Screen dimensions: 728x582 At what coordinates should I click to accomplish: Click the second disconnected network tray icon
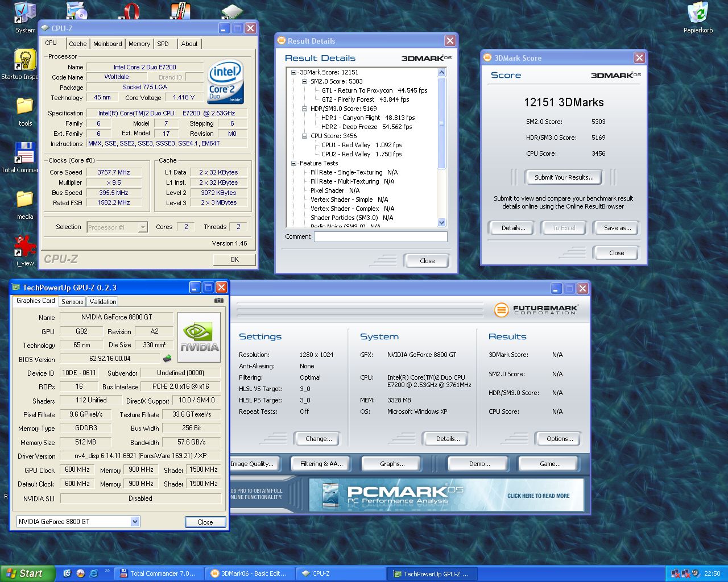pos(685,573)
